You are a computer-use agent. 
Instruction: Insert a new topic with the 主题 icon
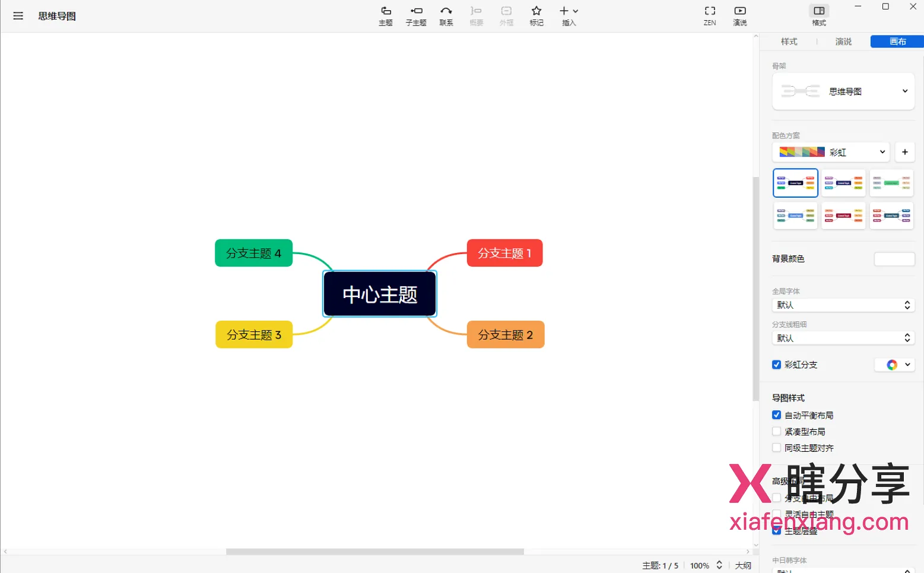[385, 15]
